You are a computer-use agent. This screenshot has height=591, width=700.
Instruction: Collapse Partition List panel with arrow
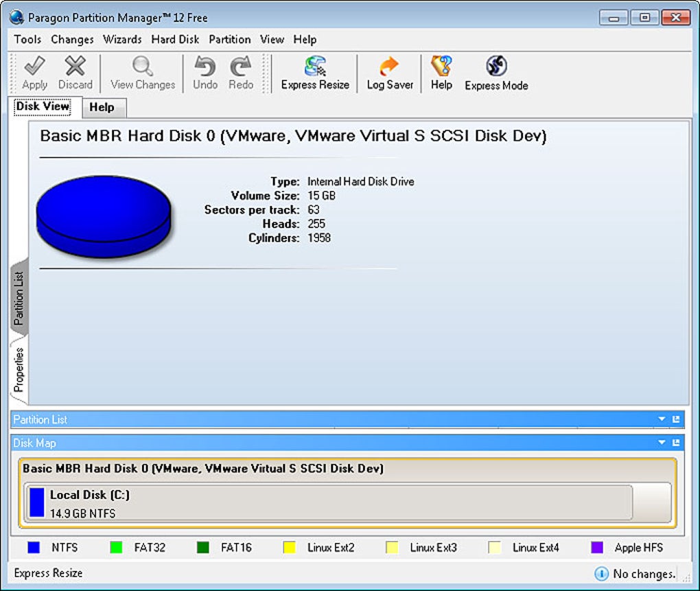tap(662, 419)
